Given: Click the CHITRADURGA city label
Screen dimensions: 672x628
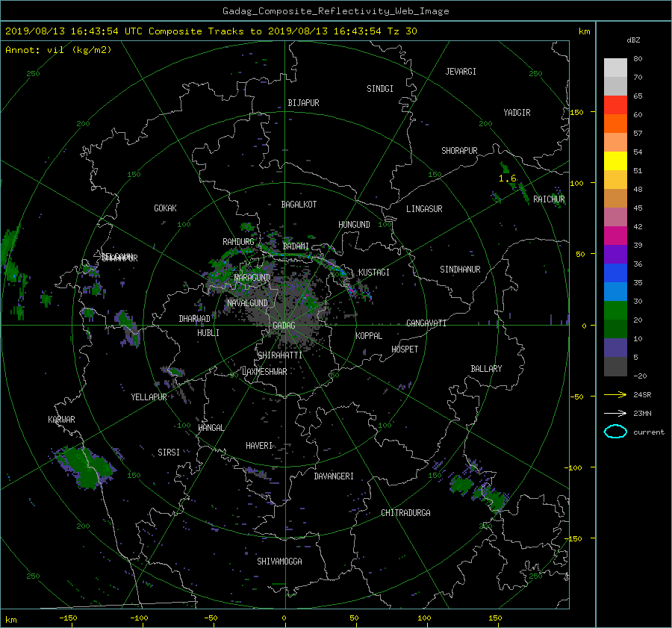Looking at the screenshot, I should [406, 513].
